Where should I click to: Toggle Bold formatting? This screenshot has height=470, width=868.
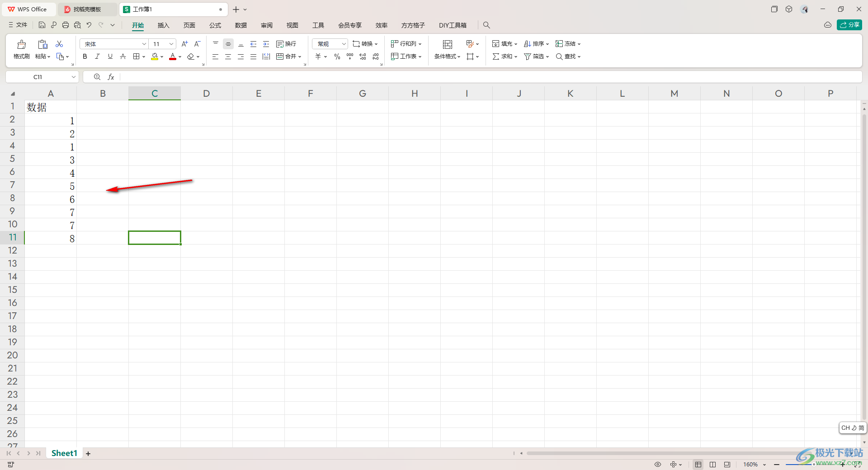point(85,56)
